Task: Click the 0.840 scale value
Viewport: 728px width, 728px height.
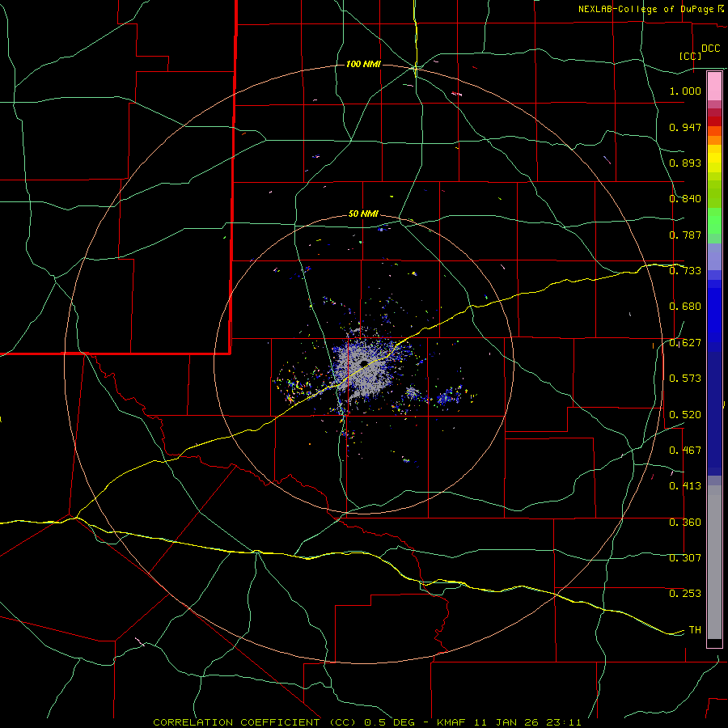Action: (685, 199)
